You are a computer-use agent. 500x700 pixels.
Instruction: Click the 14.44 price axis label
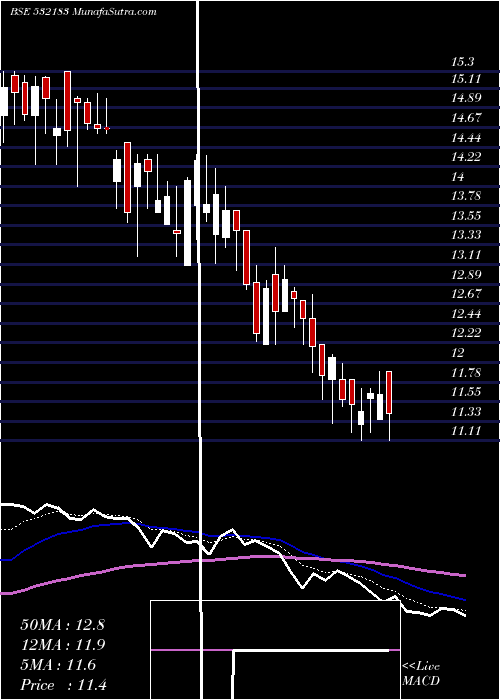tap(467, 138)
